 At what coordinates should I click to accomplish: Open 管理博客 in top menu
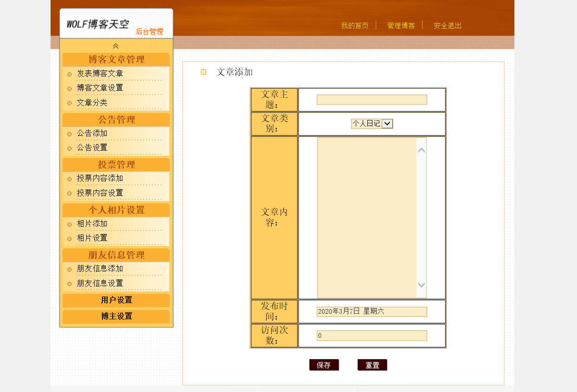(x=401, y=25)
